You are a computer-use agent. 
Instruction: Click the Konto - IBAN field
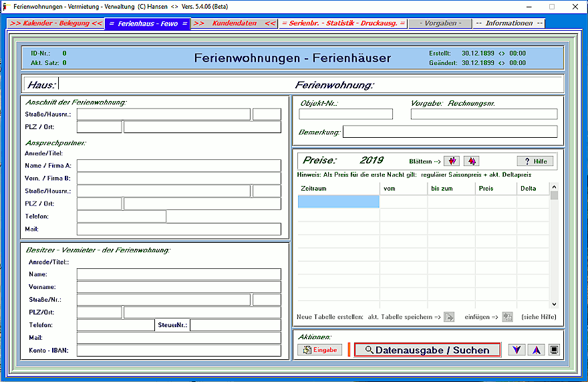(178, 351)
